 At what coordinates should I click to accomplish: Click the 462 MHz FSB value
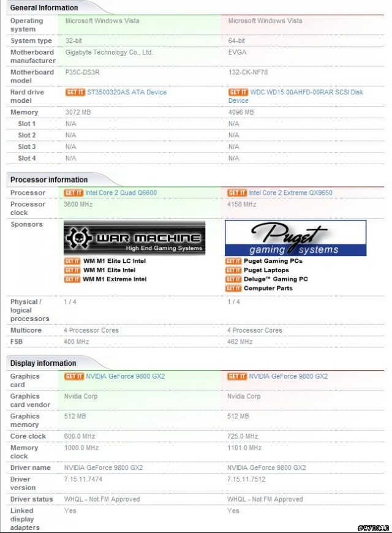[240, 342]
